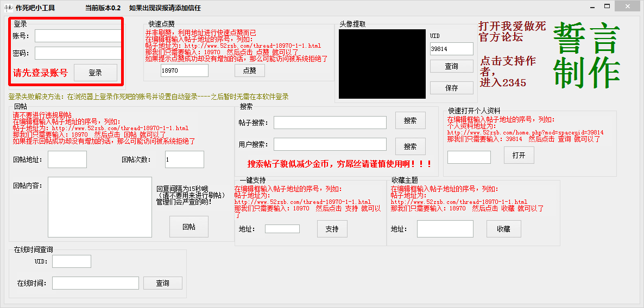The image size is (644, 308).
Task: Click the 在线时间 result field
Action: (x=95, y=283)
